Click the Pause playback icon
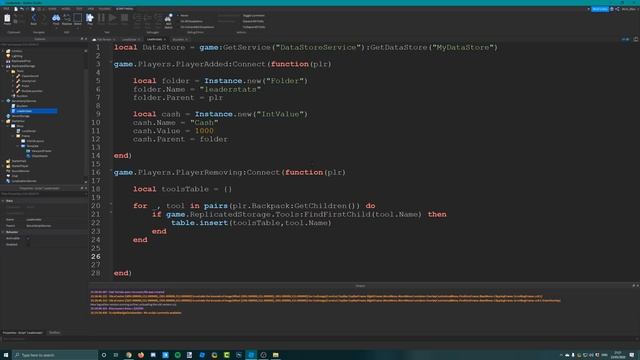This screenshot has height=360, width=640. tap(101, 18)
